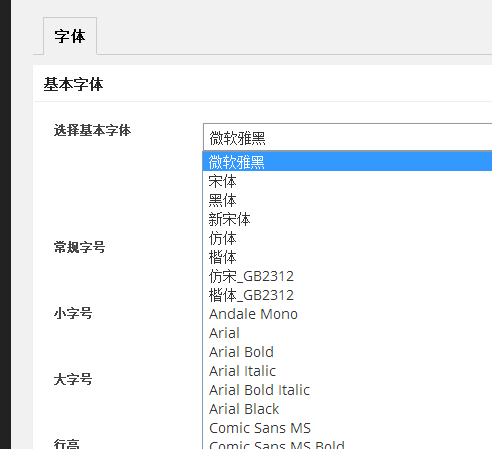This screenshot has height=449, width=492.
Task: Pick the 黑体 font option
Action: pyautogui.click(x=347, y=200)
